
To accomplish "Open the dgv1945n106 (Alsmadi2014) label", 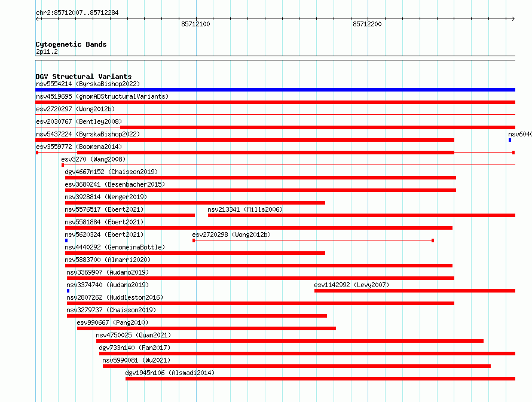I will point(170,373).
